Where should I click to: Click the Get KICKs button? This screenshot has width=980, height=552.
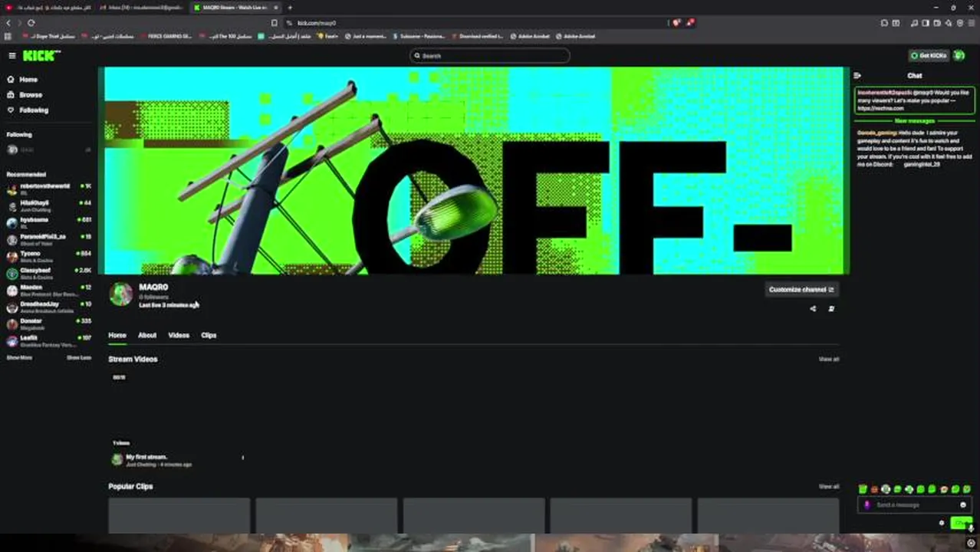(928, 55)
